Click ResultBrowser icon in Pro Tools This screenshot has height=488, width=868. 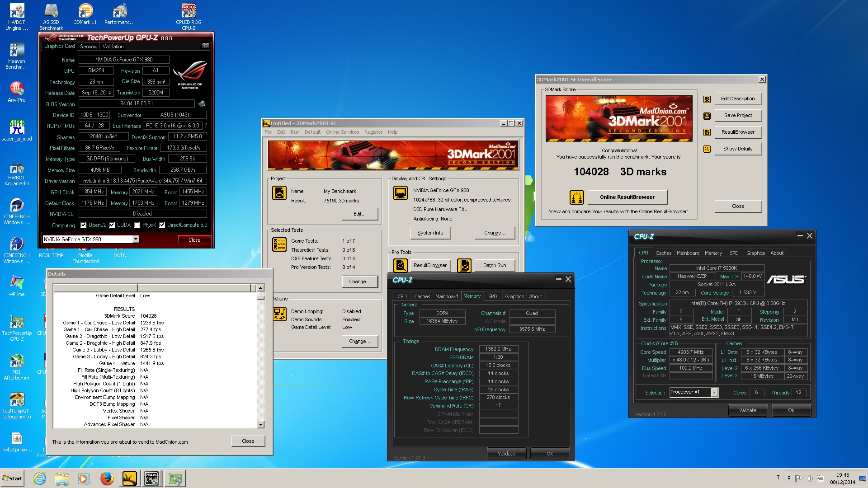[400, 266]
